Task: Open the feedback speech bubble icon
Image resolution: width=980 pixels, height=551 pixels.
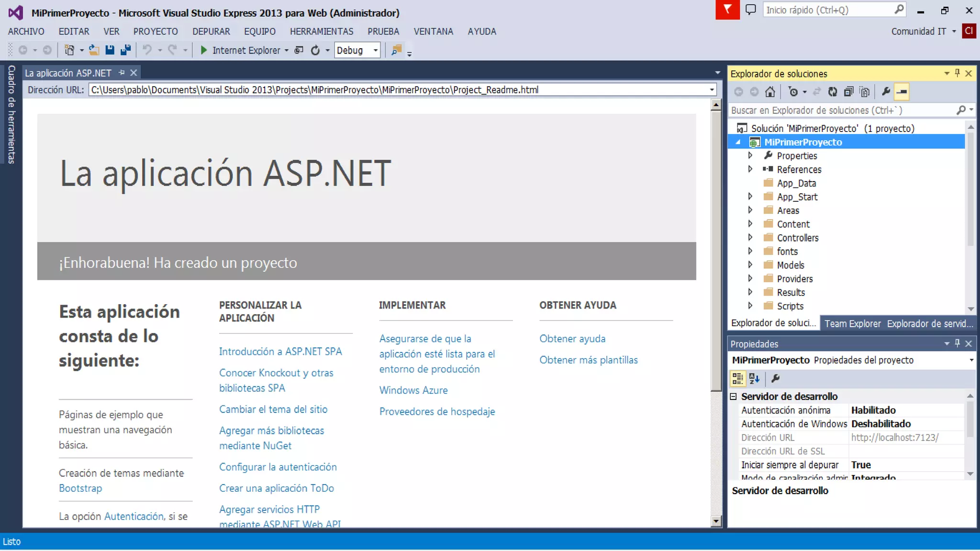Action: click(750, 10)
